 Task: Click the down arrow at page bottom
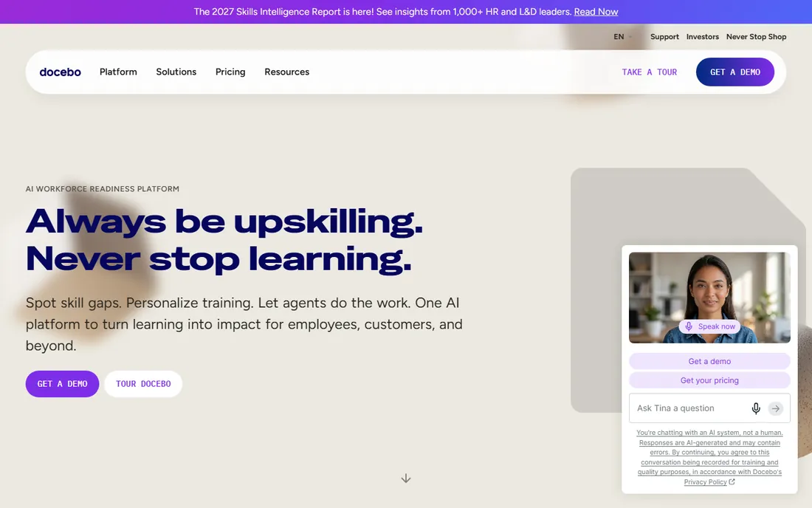point(406,478)
